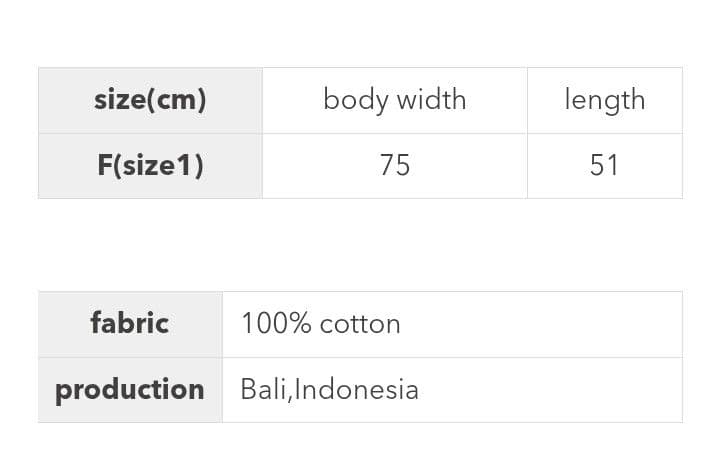The image size is (720, 476).
Task: Click the word 'width' in header
Action: 431,99
